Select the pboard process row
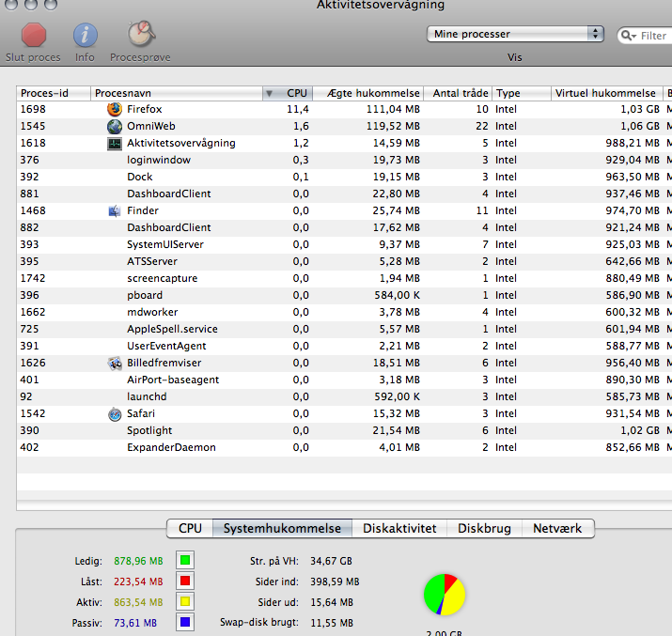Image resolution: width=672 pixels, height=636 pixels. 345,296
